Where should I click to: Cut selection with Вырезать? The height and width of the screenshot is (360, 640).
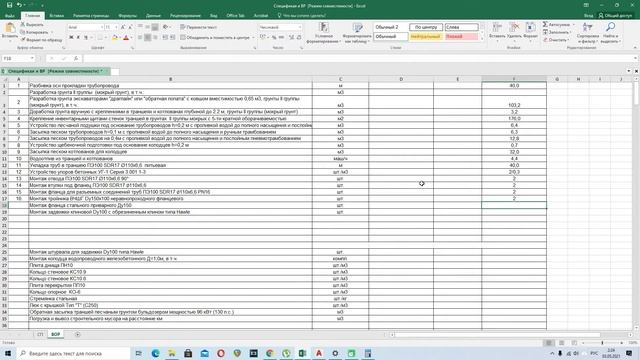tap(32, 25)
